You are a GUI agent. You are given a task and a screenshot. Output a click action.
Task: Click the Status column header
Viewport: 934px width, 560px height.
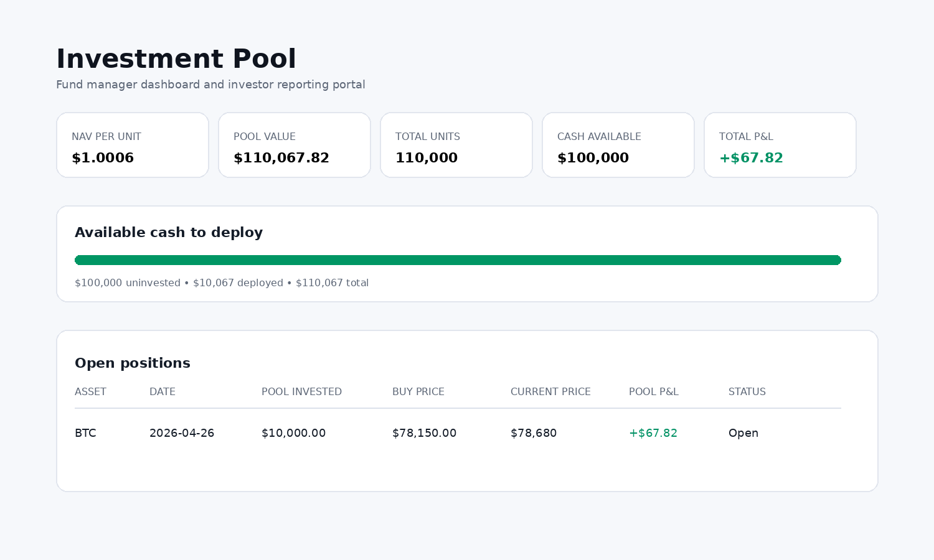(747, 392)
